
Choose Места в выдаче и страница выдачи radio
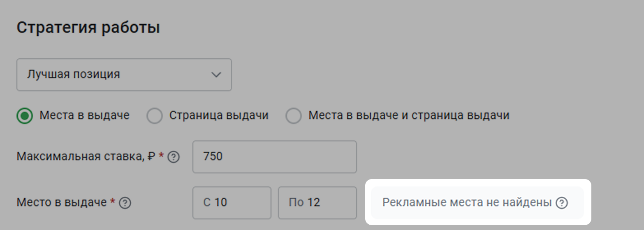[x=294, y=116]
